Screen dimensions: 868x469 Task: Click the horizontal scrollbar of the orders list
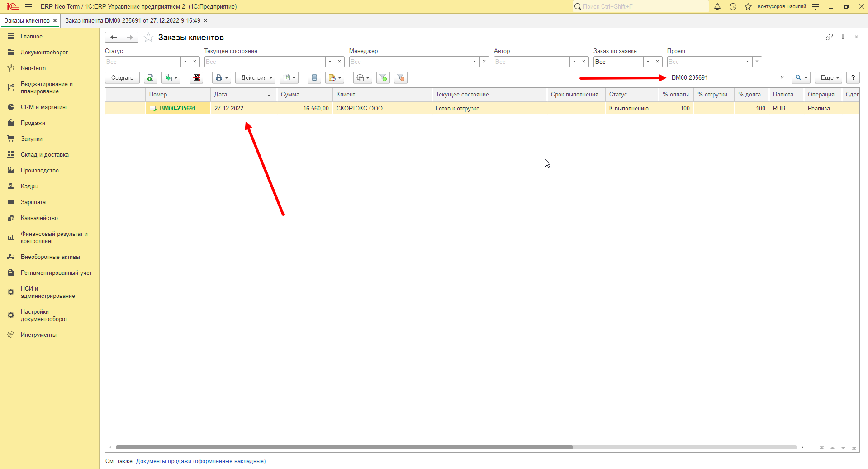click(x=344, y=447)
